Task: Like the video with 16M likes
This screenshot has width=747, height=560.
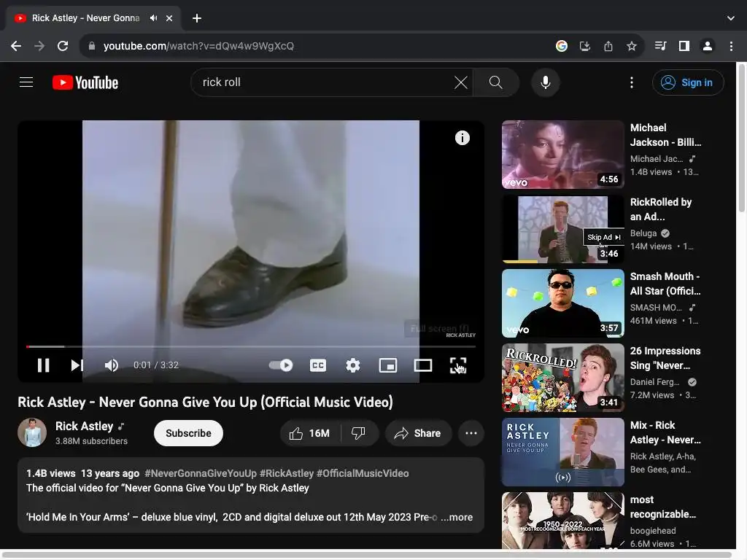Action: (x=309, y=433)
